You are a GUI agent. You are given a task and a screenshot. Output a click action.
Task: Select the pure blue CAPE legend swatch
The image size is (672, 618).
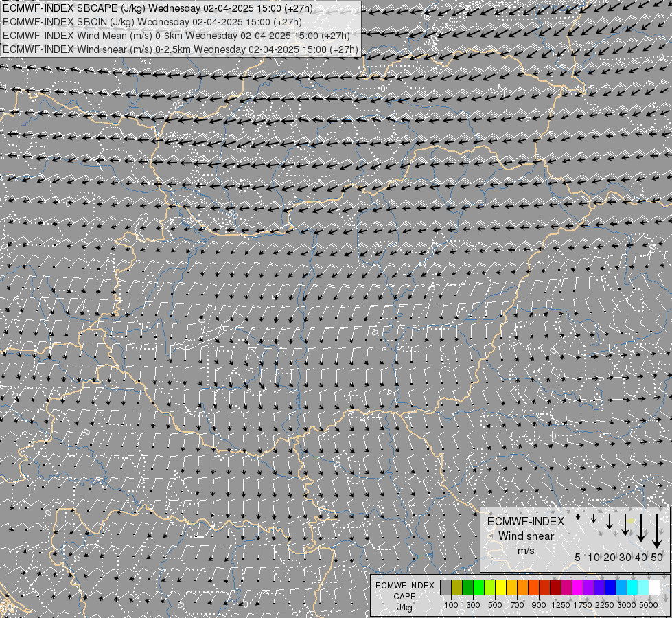611,587
